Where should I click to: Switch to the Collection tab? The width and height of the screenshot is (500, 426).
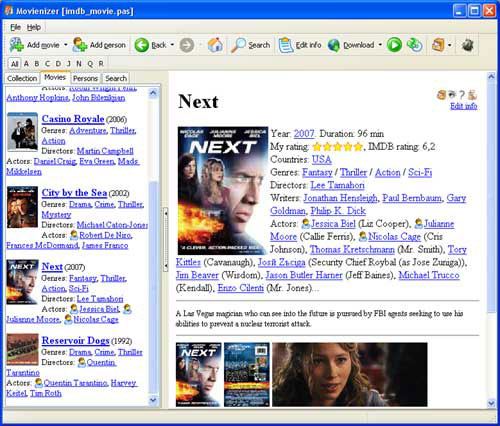click(22, 78)
